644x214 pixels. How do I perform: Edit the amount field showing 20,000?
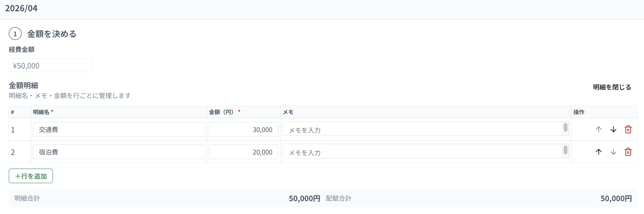[244, 152]
